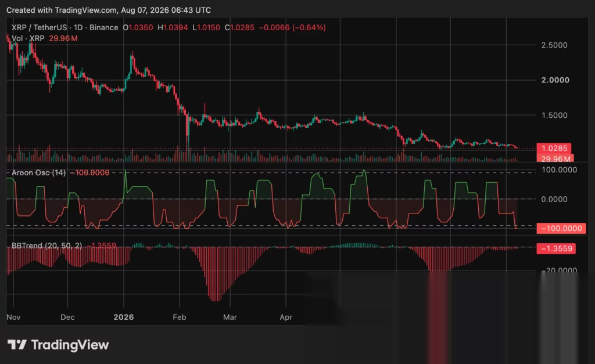595x364 pixels.
Task: Click the −0.0066 (−0.64%) change value
Action: tap(292, 27)
